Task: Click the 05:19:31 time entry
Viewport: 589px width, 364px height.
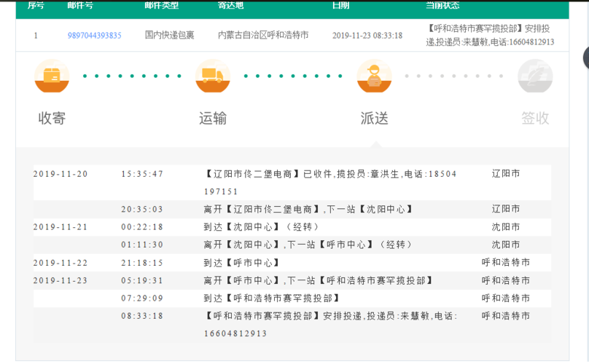Action: click(142, 281)
